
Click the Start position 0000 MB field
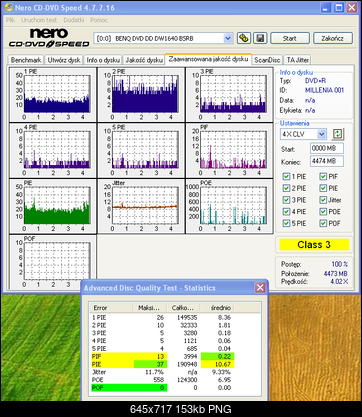point(327,148)
